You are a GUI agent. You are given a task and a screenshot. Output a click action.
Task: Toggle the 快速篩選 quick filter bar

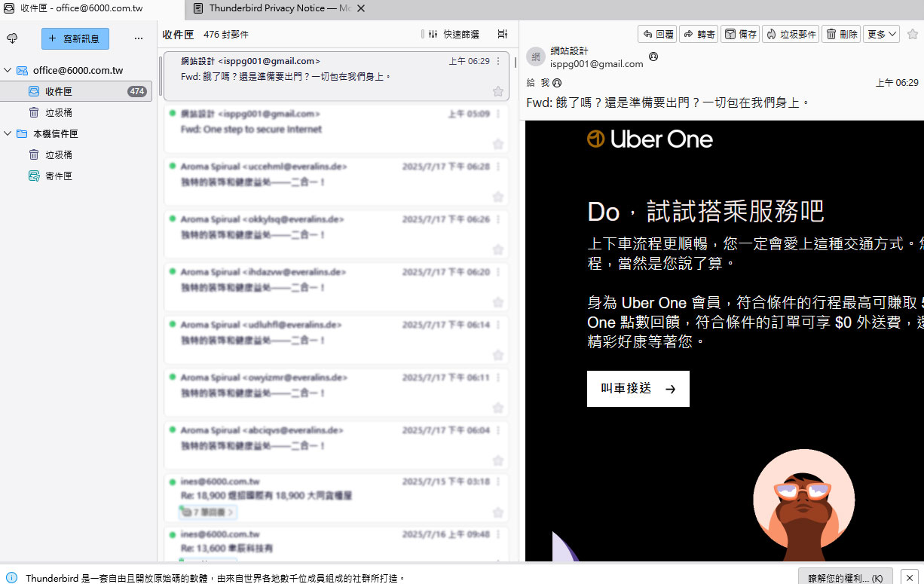point(453,35)
